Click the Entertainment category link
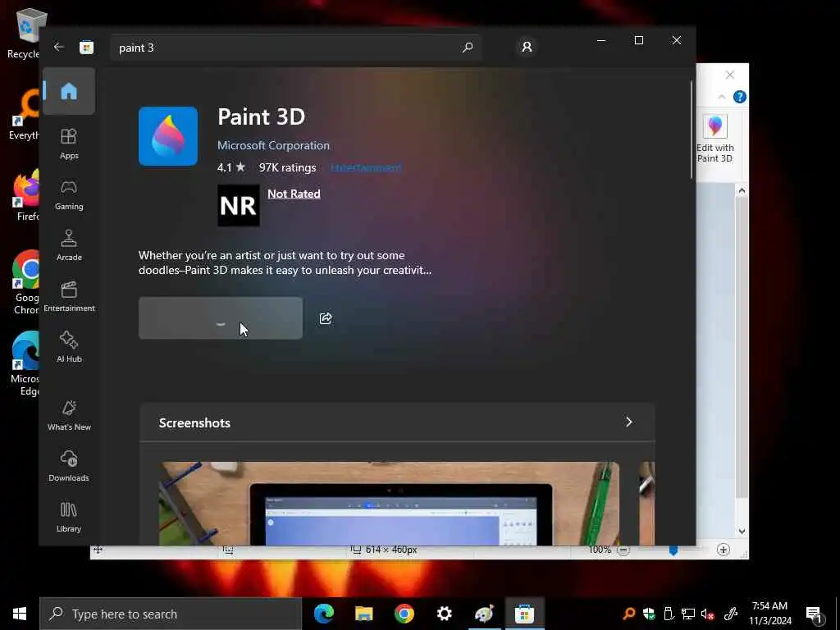Image resolution: width=840 pixels, height=630 pixels. [x=365, y=167]
